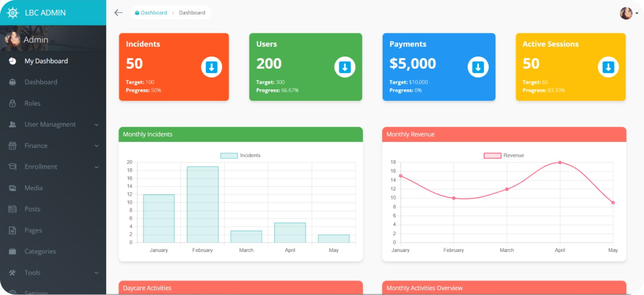This screenshot has height=295, width=644.
Task: Click the Pages link in sidebar
Action: click(x=33, y=230)
